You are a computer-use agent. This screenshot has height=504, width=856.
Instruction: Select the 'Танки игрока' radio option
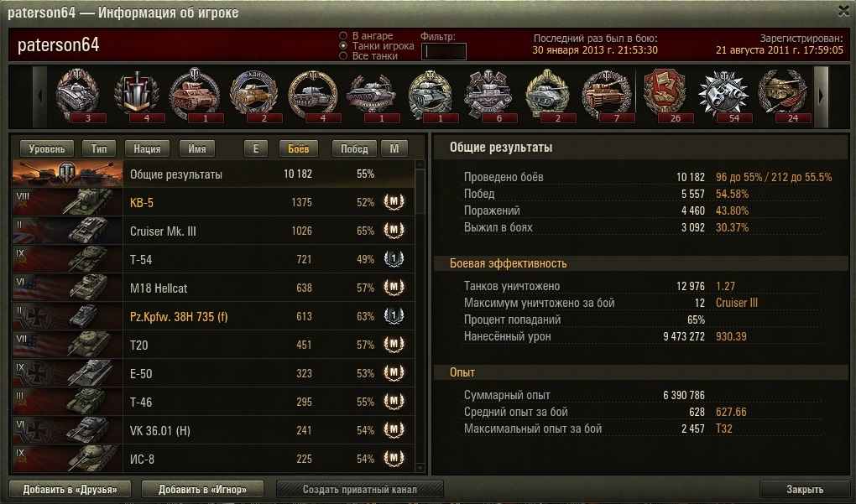click(x=343, y=46)
